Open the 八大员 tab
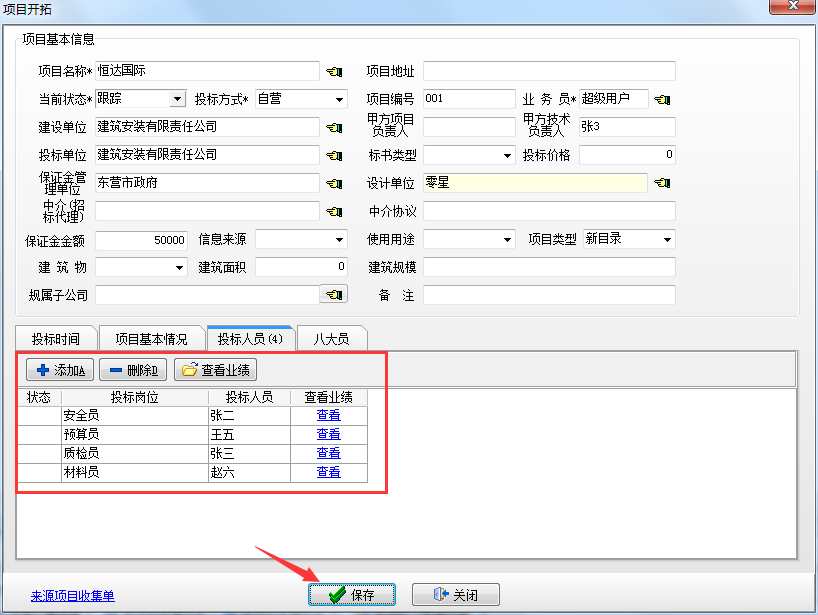Viewport: 818px width, 615px height. (331, 339)
